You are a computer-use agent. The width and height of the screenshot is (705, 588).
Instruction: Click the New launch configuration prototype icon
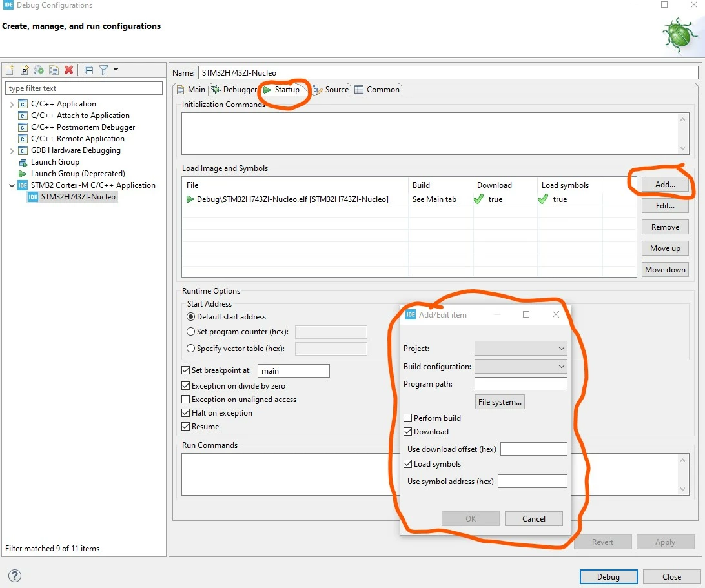(x=25, y=70)
